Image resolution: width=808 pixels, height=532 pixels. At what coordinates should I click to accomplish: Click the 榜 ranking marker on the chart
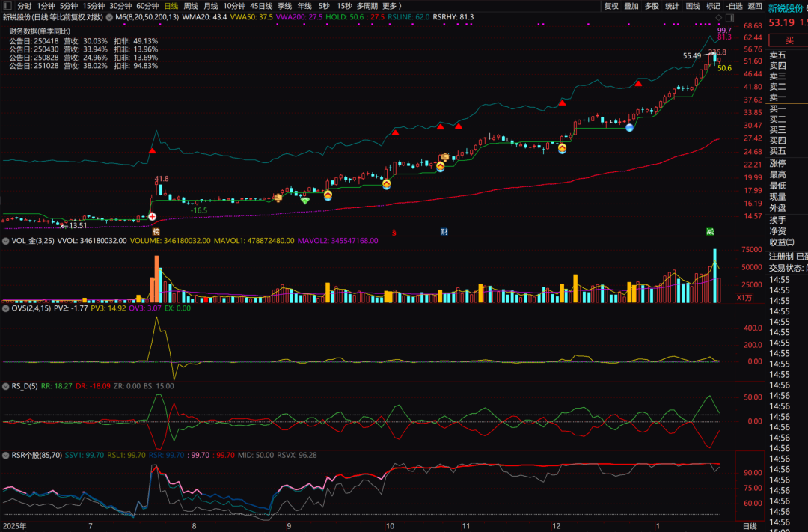pos(156,232)
